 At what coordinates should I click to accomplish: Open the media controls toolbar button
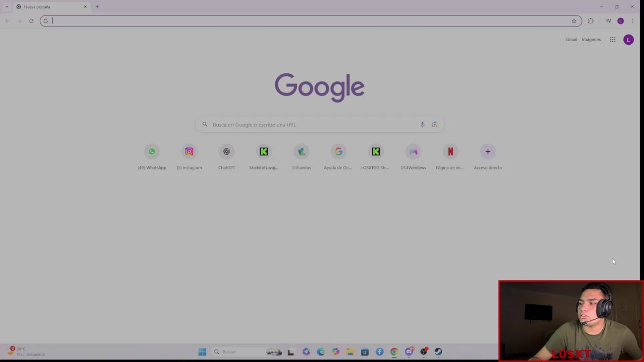(608, 21)
